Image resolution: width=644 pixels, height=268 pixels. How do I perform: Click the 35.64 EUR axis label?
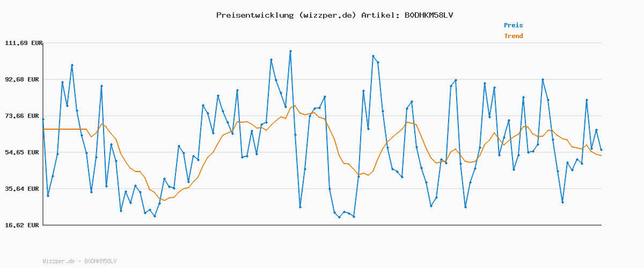click(23, 189)
